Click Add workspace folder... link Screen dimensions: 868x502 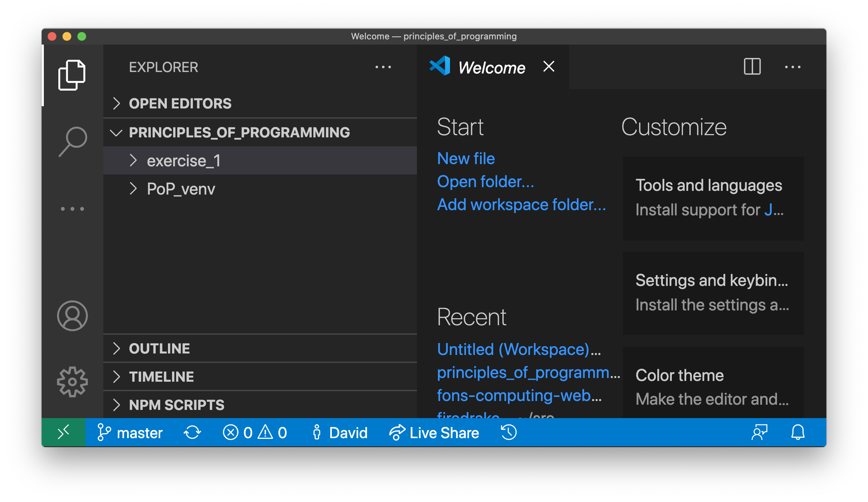(x=521, y=205)
